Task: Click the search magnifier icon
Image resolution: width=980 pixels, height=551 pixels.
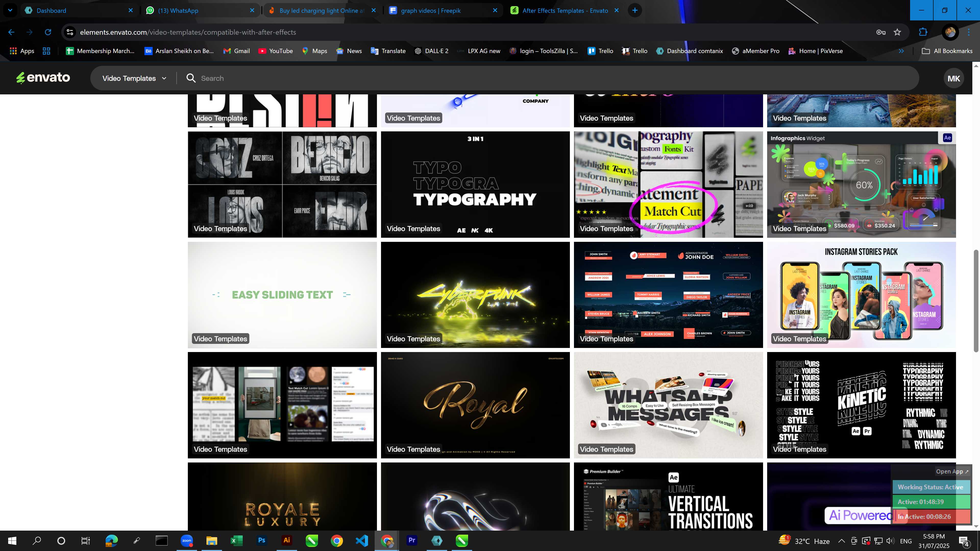Action: click(x=191, y=78)
